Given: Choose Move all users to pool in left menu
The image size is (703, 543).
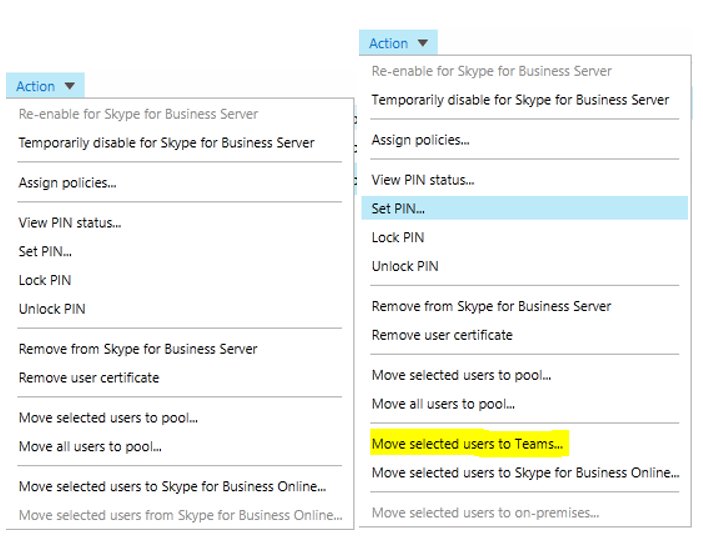Looking at the screenshot, I should (90, 447).
